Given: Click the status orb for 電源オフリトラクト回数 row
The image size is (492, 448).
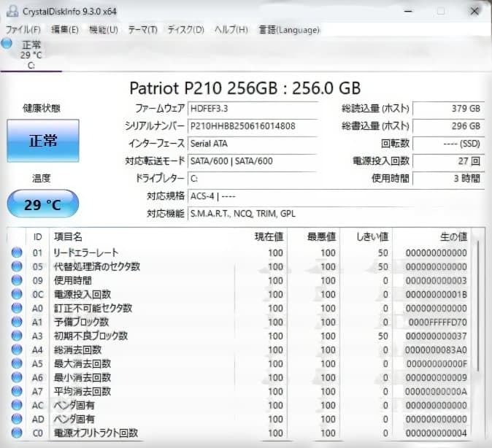Looking at the screenshot, I should [x=17, y=433].
